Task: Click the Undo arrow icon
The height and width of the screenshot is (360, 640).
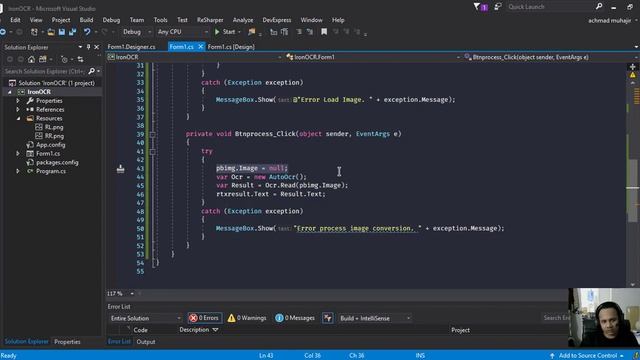Action: 87,32
